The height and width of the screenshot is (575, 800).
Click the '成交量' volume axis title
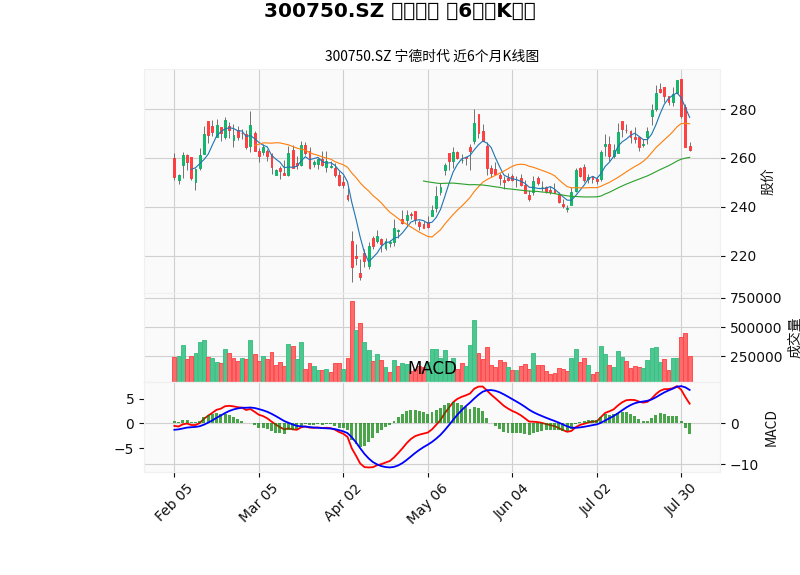click(x=793, y=339)
